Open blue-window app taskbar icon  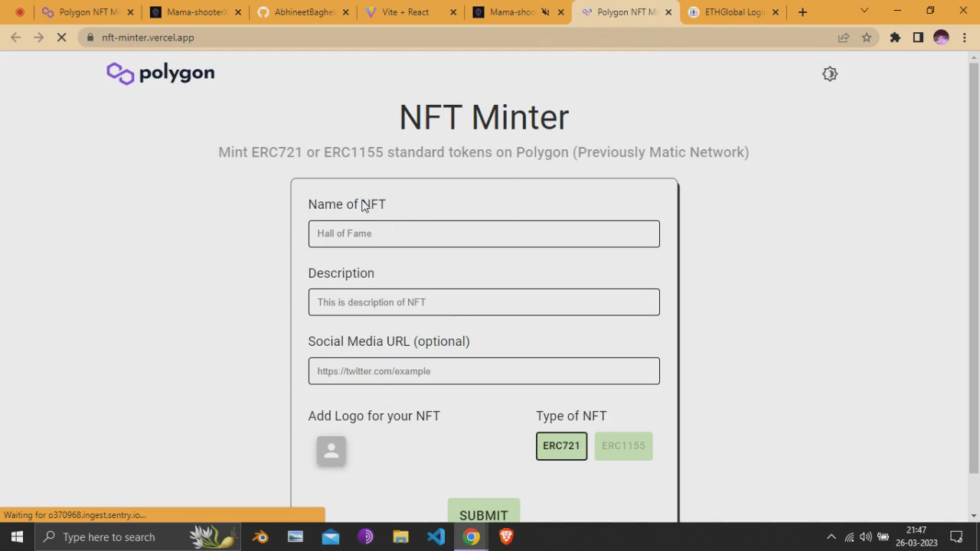coord(296,537)
